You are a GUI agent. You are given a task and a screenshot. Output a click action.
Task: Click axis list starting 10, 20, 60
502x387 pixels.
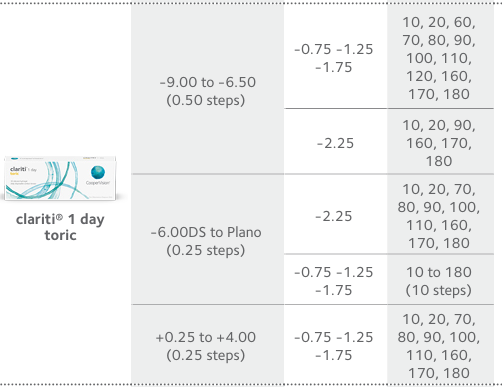pos(439,58)
